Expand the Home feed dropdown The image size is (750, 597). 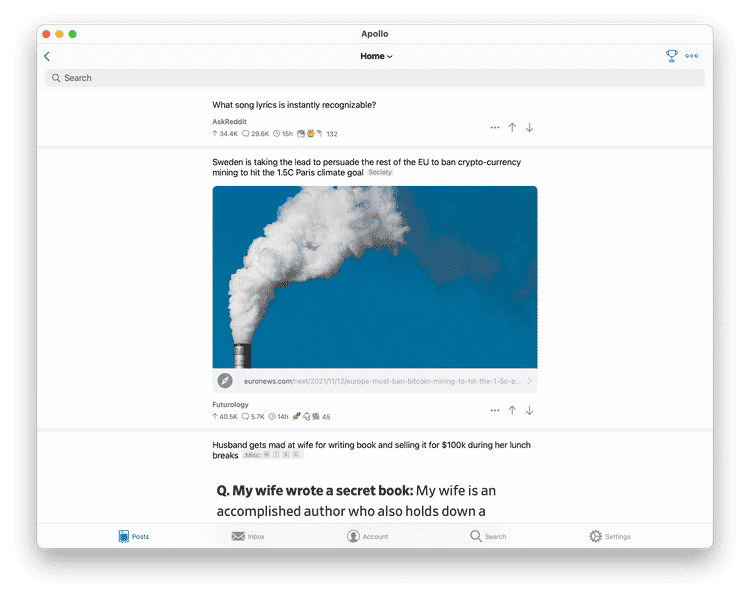(376, 57)
